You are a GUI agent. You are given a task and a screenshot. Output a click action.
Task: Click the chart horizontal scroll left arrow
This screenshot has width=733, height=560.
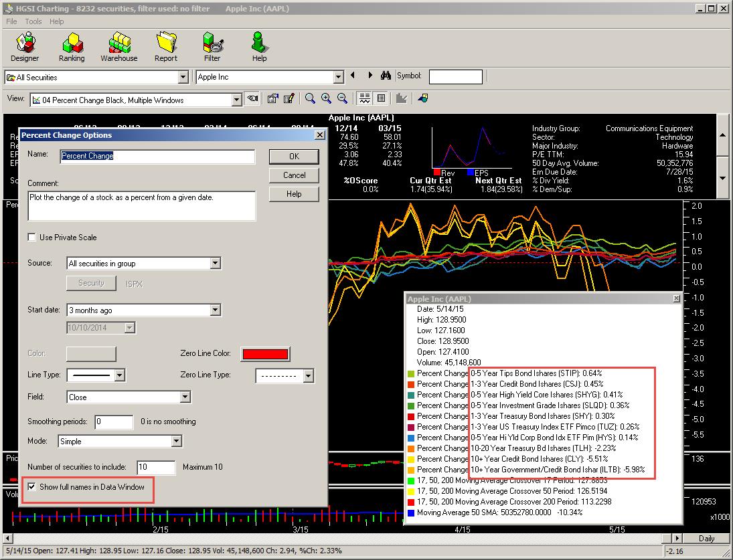pos(7,539)
